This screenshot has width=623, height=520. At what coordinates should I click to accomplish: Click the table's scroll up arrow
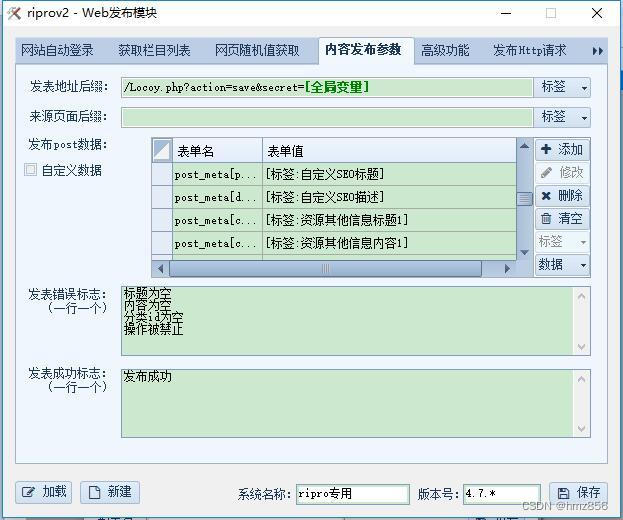click(524, 146)
